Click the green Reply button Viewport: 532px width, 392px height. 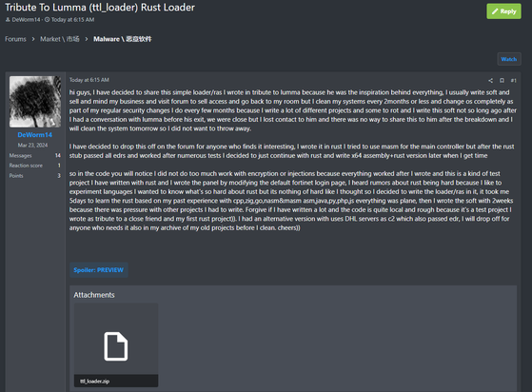point(503,11)
